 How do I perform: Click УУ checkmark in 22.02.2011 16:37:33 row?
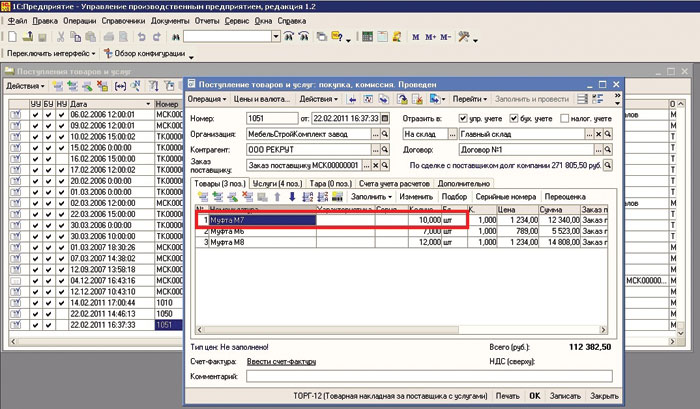click(35, 325)
